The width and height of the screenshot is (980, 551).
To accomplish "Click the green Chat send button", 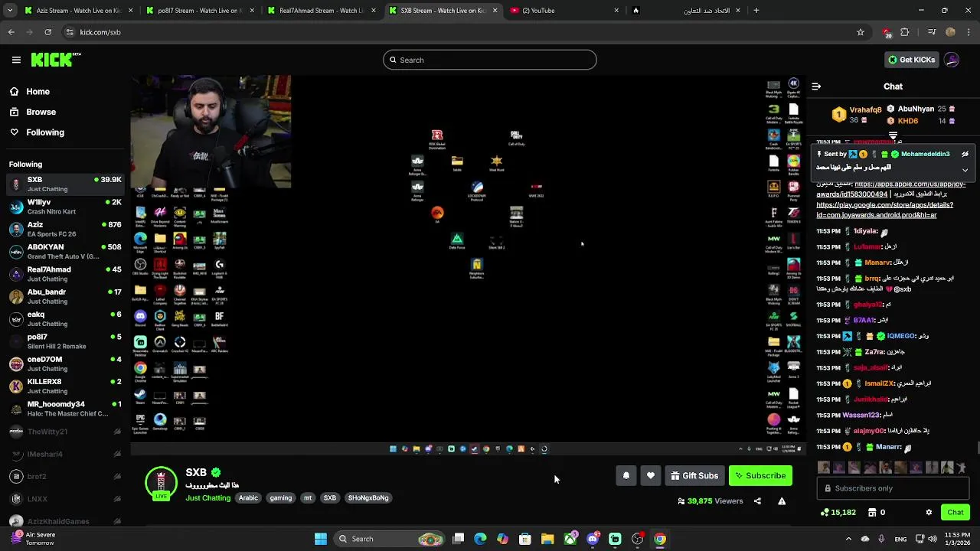I will tap(955, 513).
